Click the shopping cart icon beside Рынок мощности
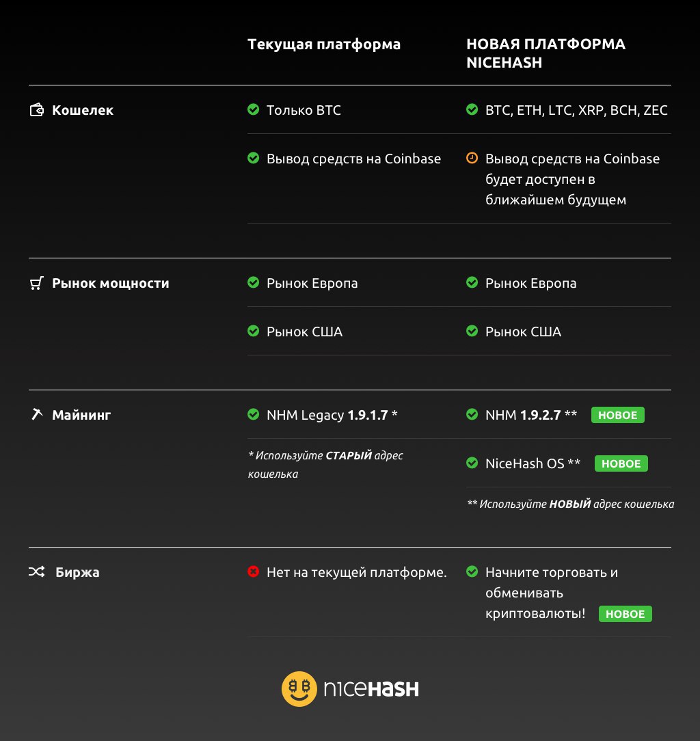Viewport: 700px width, 741px height. coord(37,283)
